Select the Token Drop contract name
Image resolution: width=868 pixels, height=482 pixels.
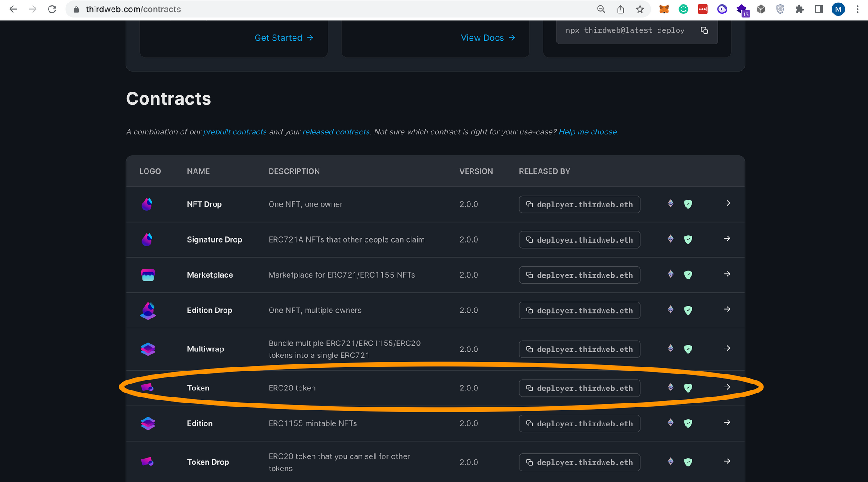click(x=208, y=462)
